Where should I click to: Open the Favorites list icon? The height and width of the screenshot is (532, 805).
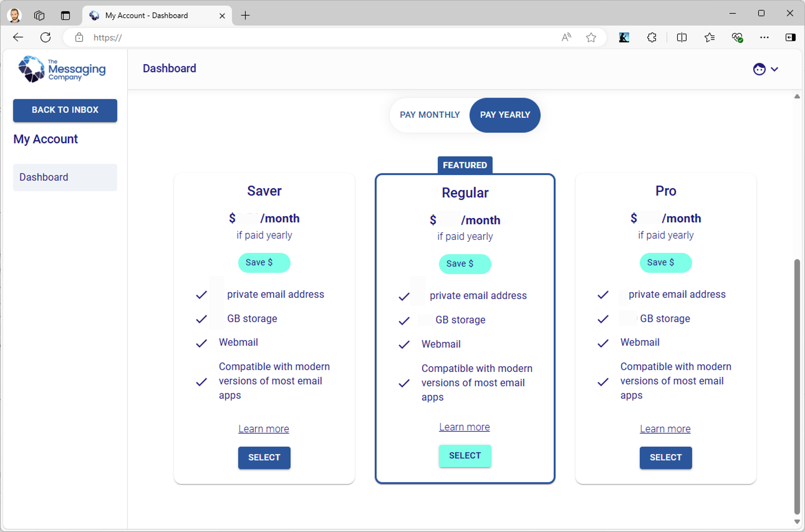pos(709,37)
